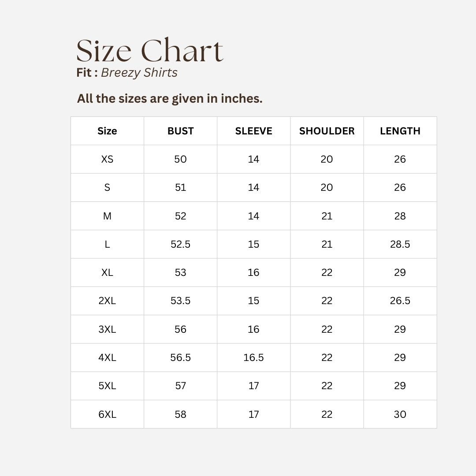
Task: Click length value 28.5 in L row
Action: (400, 244)
